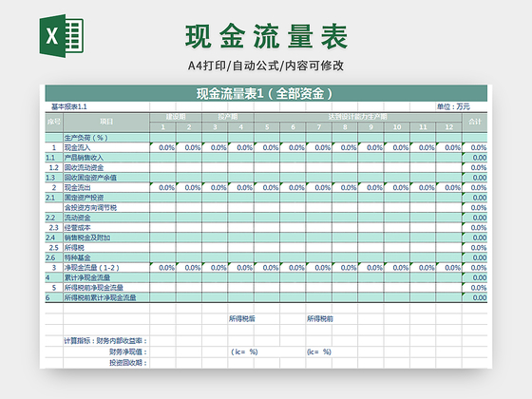
Task: Select the banner 现金流量表1（全部资金）
Action: [x=266, y=93]
